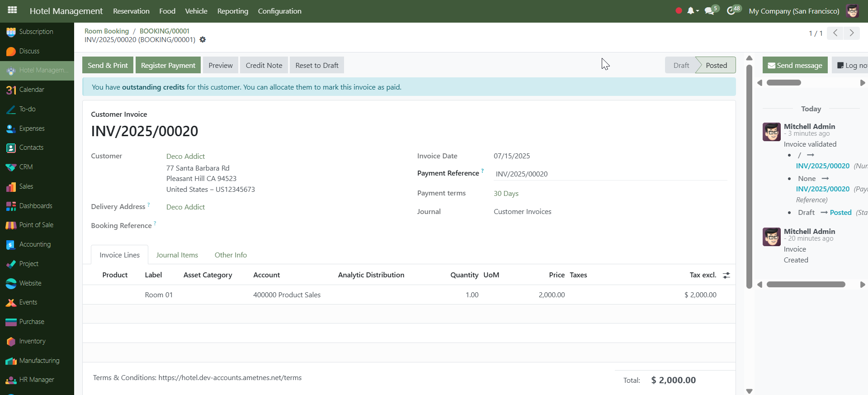868x395 pixels.
Task: Select the Posted status stage
Action: click(716, 65)
